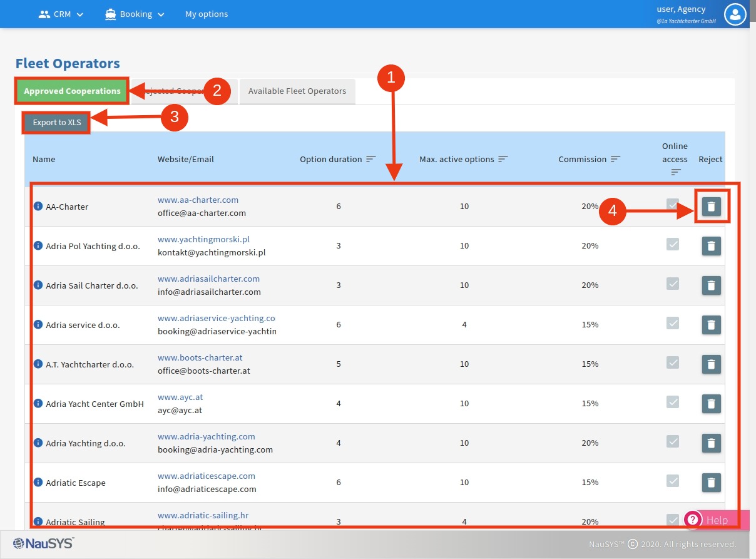Open www.adriaservice-yachting link

pos(216,318)
